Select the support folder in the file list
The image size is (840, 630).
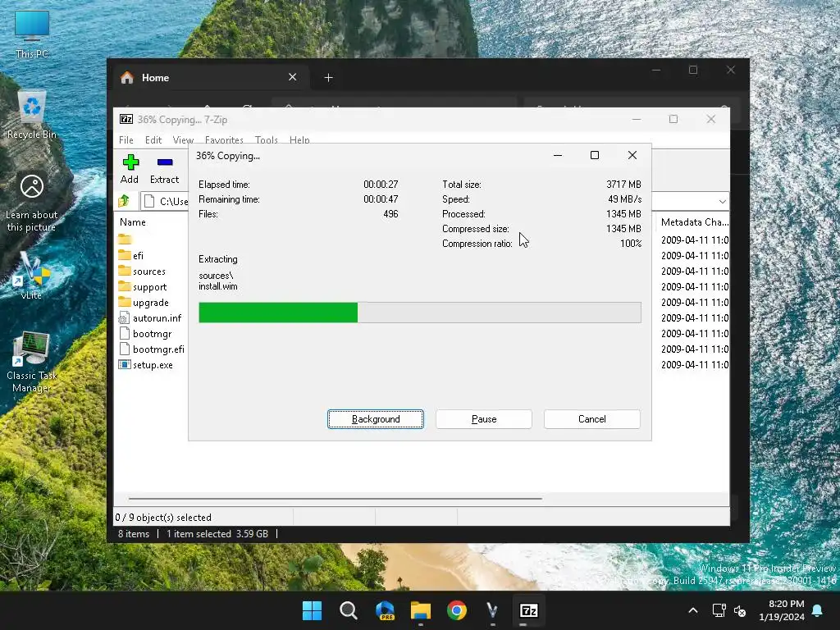143,286
